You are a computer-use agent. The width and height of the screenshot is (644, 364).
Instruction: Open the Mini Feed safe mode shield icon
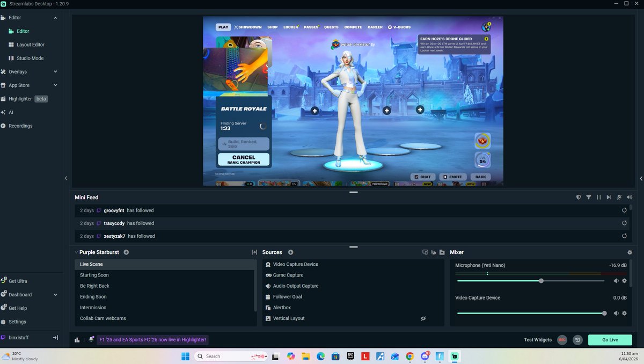tap(579, 198)
